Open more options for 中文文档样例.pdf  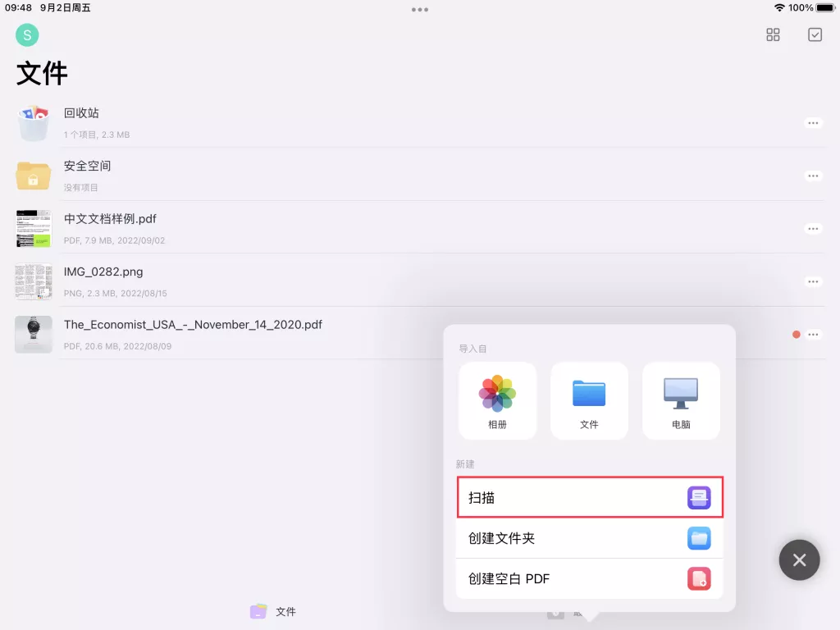pos(813,229)
